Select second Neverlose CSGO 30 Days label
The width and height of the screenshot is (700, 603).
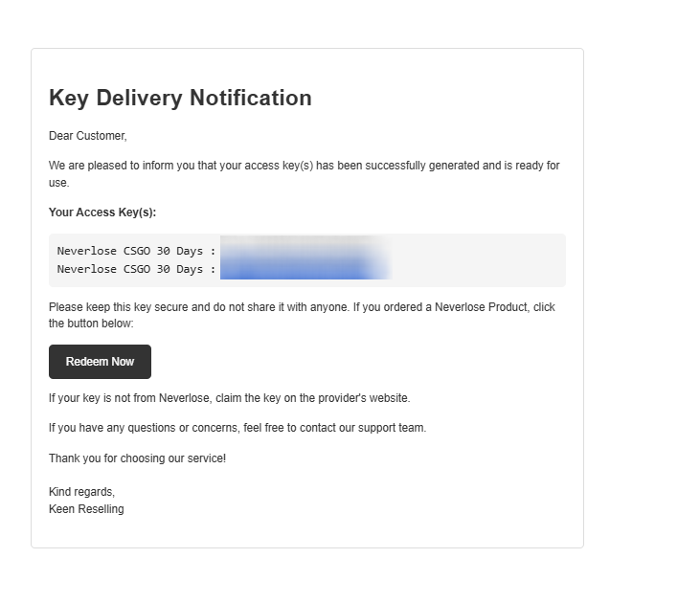pos(130,269)
